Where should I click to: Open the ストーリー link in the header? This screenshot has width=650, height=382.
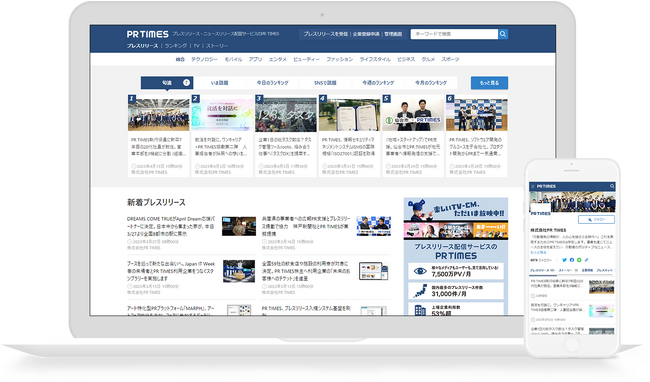pos(217,46)
